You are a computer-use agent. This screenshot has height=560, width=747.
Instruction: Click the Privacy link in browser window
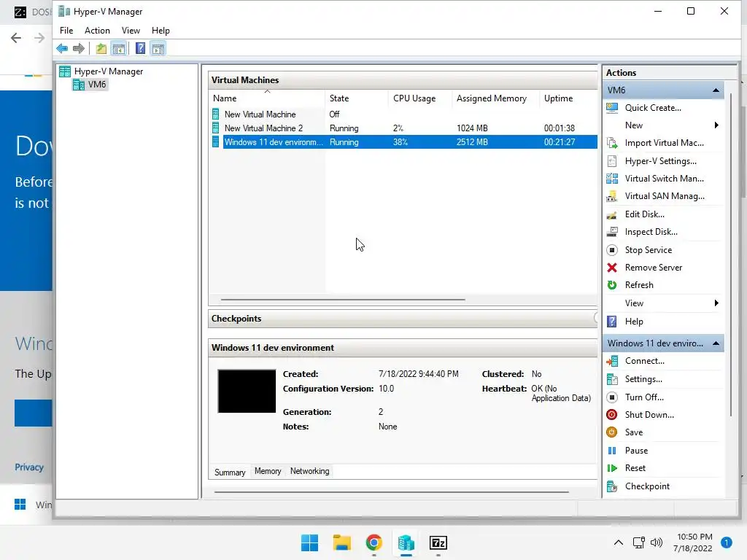[x=29, y=467]
